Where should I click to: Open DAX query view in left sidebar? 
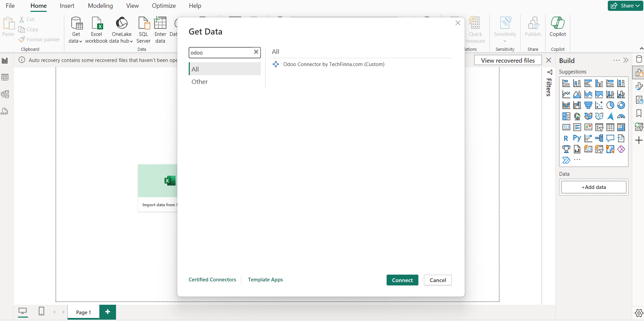(5, 111)
